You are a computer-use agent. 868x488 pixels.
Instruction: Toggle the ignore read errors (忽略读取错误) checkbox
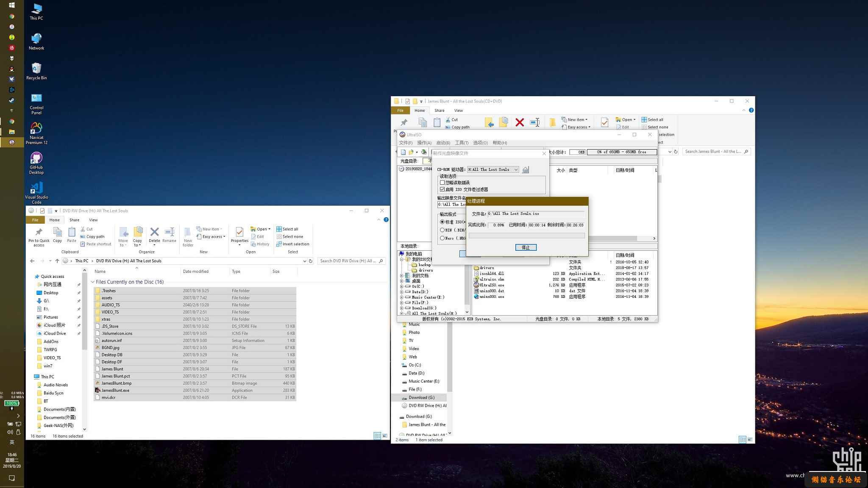click(442, 183)
